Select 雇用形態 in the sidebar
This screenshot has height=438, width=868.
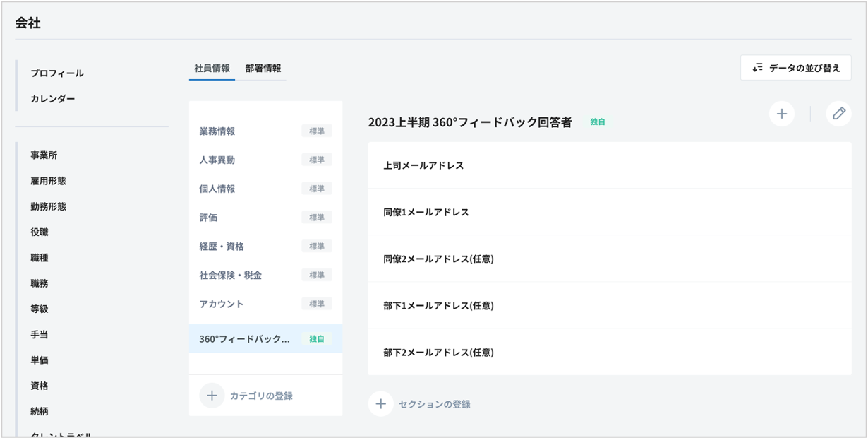48,181
